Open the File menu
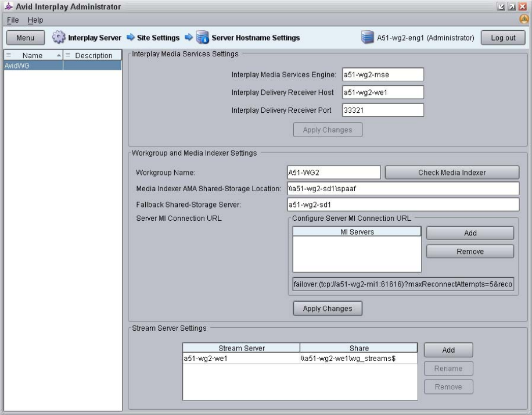Viewport: 532px width, 415px height. (x=13, y=20)
